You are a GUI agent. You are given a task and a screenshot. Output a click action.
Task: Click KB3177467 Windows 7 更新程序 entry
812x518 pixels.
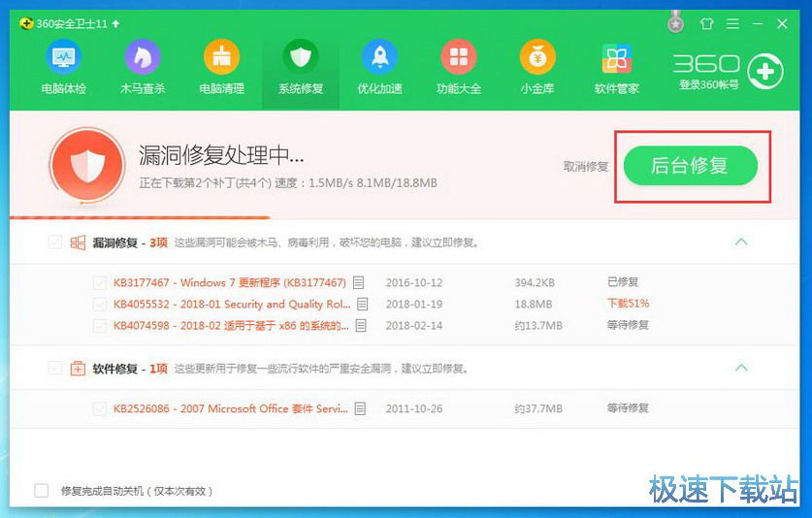(x=229, y=283)
